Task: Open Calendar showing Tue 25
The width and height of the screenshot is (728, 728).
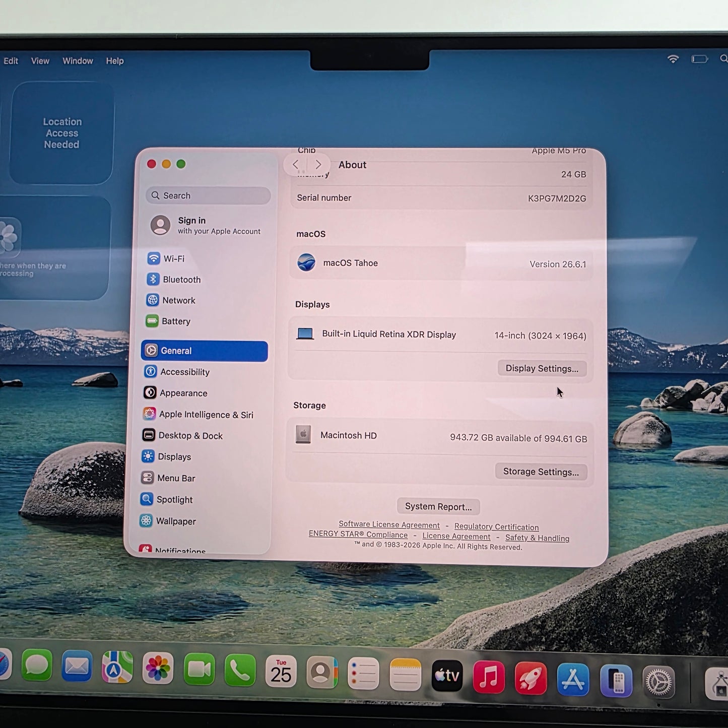Action: click(x=281, y=672)
